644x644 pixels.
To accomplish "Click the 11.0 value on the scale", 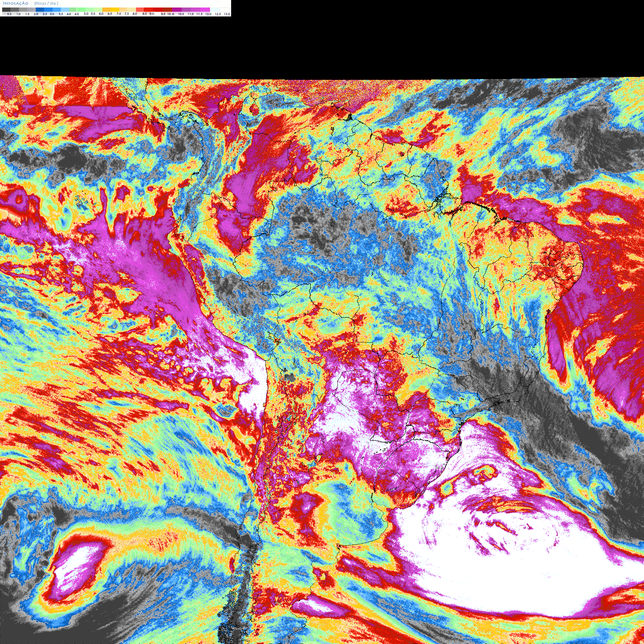I will 191,14.
